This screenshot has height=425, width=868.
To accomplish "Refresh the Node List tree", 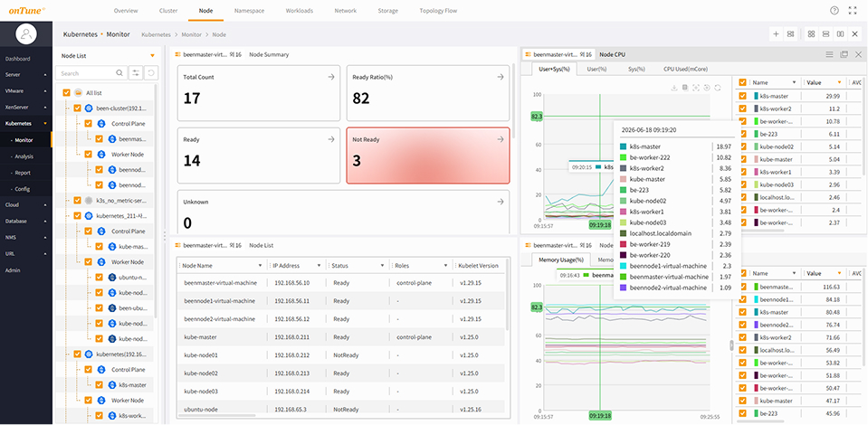I will (x=150, y=73).
